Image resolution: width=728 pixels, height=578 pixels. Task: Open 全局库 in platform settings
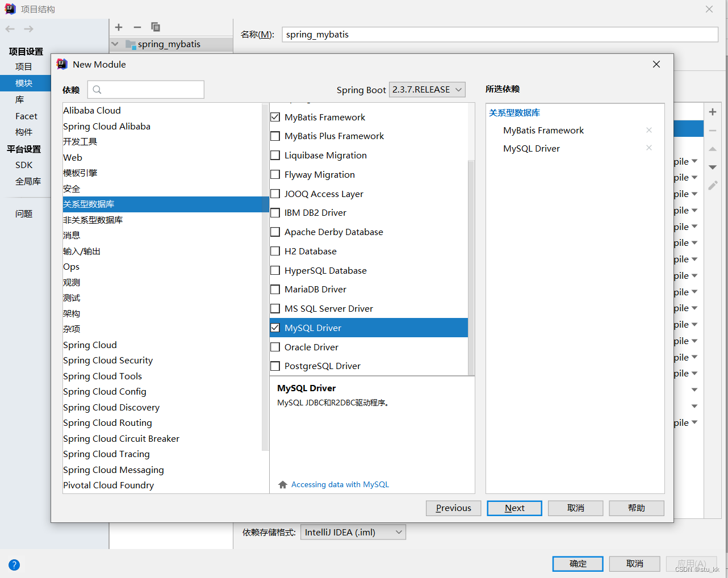click(28, 181)
